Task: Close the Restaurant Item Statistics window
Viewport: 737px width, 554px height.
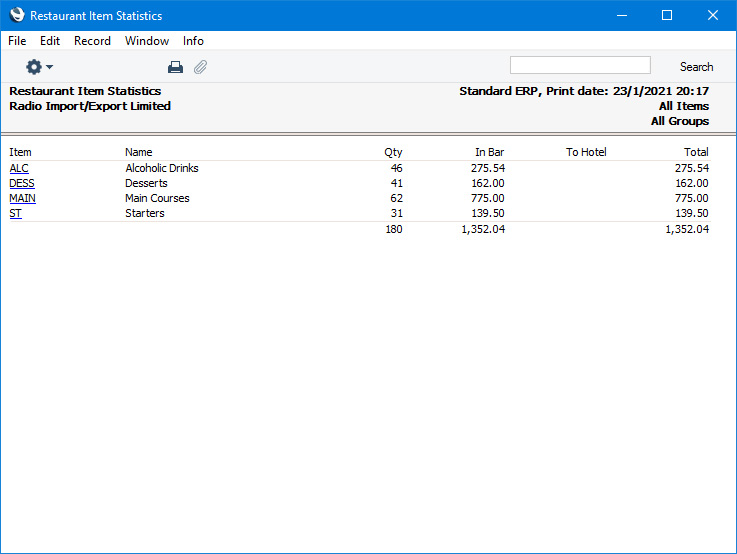Action: pos(713,15)
